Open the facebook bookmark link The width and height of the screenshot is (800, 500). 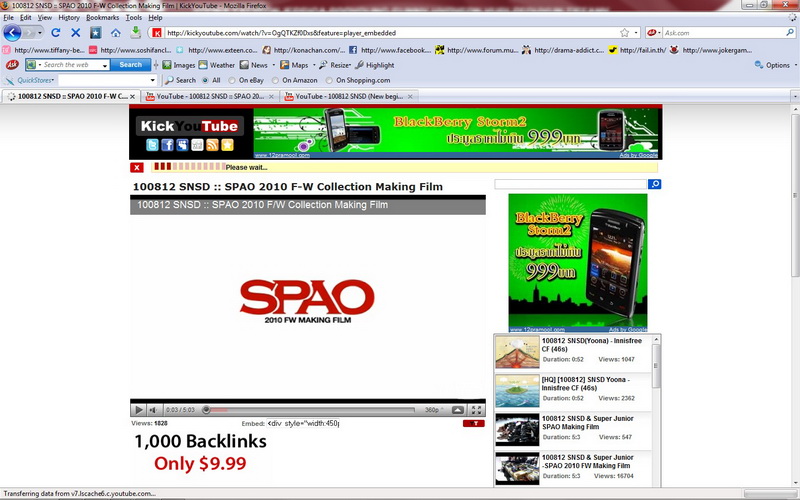(390, 50)
